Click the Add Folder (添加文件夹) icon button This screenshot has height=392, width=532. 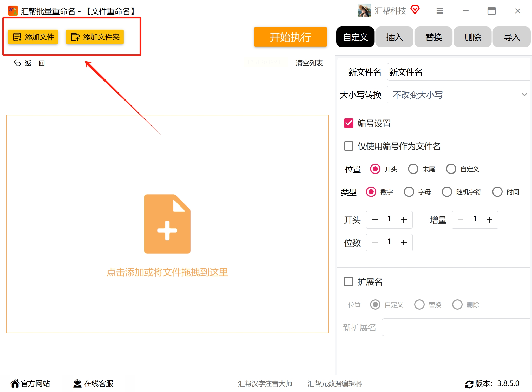click(x=95, y=37)
